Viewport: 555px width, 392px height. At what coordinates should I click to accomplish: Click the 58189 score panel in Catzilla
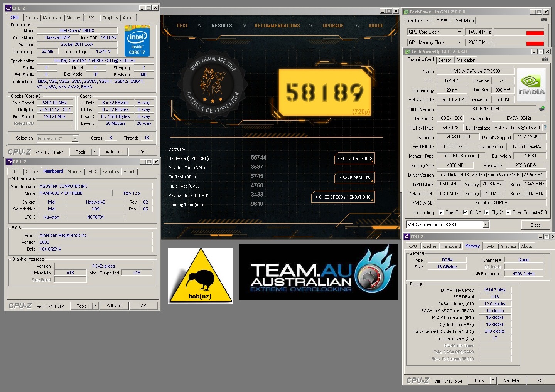pyautogui.click(x=324, y=93)
